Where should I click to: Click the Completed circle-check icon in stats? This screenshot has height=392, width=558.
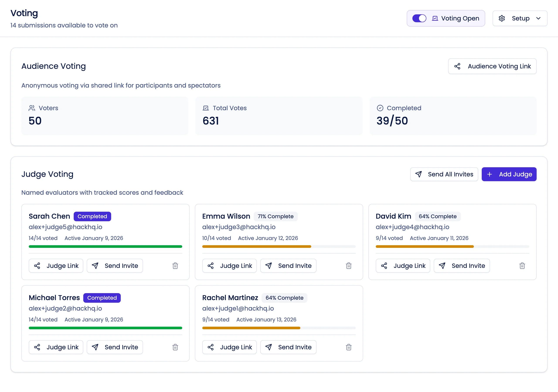pos(380,108)
